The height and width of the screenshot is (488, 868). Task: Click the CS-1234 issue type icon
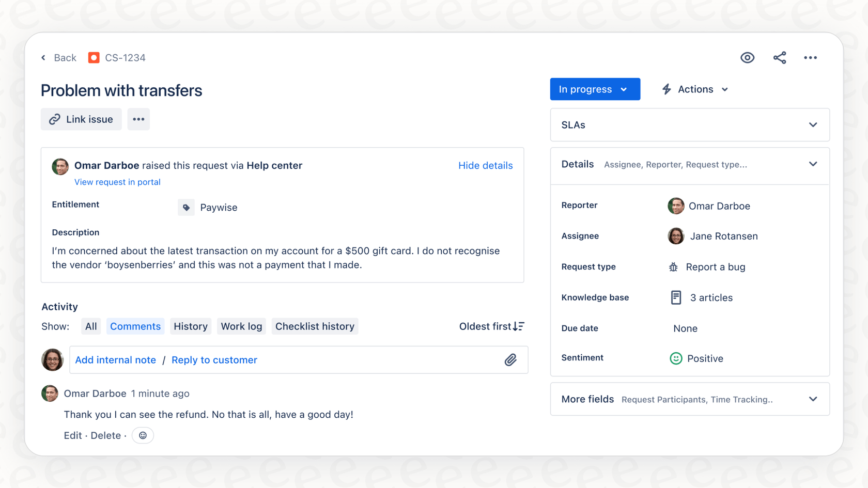(94, 57)
